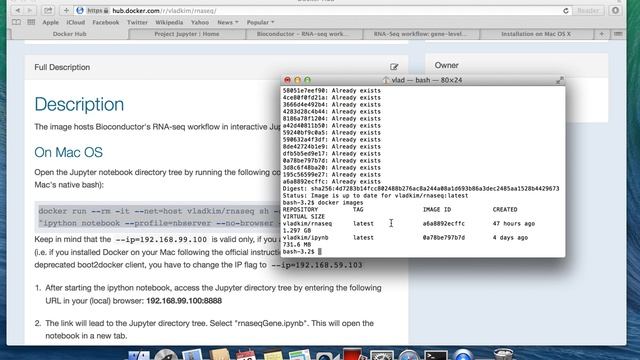640x360 pixels.
Task: Open the Downloads button at toolbar's right end
Action: [x=616, y=11]
